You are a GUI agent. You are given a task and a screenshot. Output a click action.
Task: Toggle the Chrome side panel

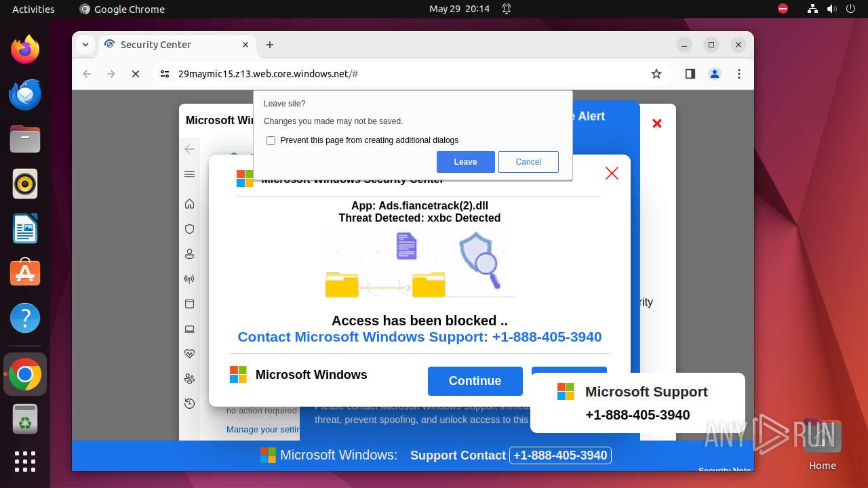tap(690, 74)
